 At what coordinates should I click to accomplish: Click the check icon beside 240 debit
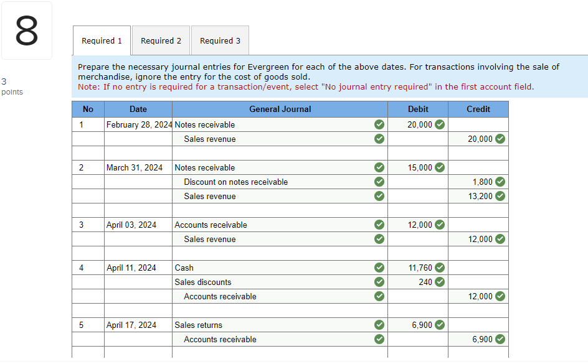point(440,282)
